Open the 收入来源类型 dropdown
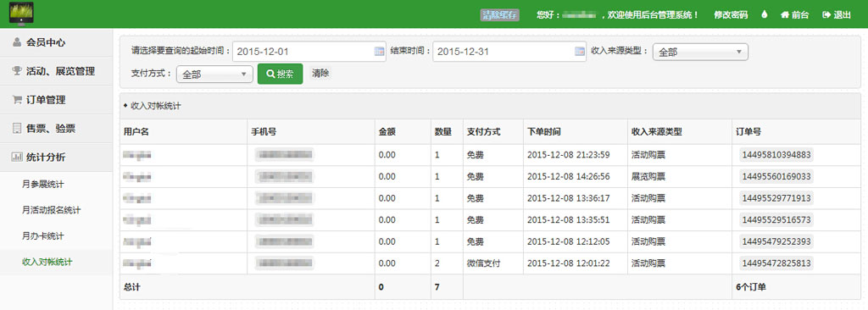The height and width of the screenshot is (310, 868). tap(700, 52)
